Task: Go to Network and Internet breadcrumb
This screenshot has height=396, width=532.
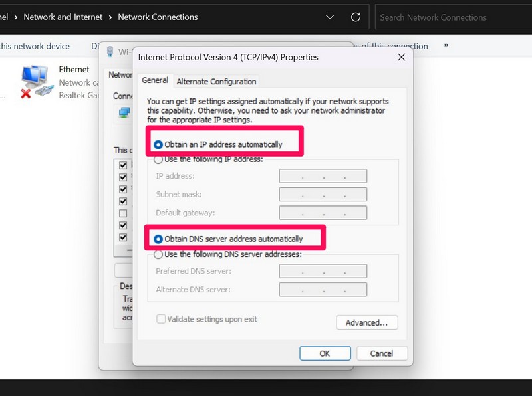Action: (63, 17)
